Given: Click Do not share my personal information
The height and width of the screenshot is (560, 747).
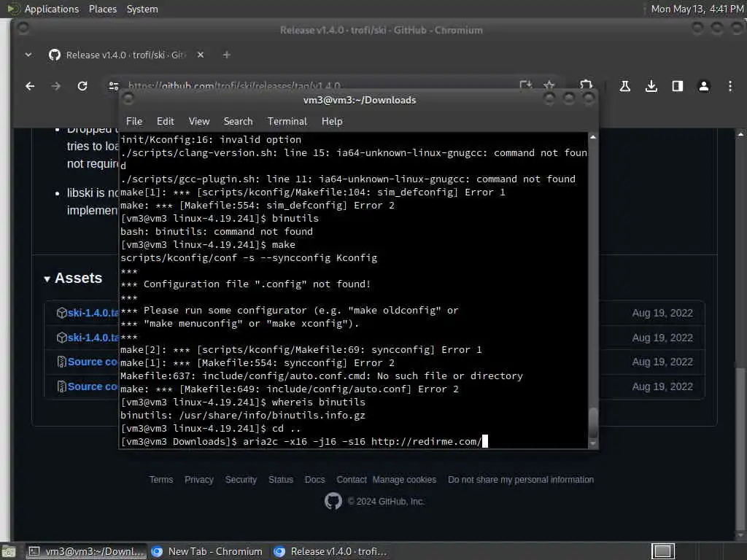Looking at the screenshot, I should [x=521, y=480].
